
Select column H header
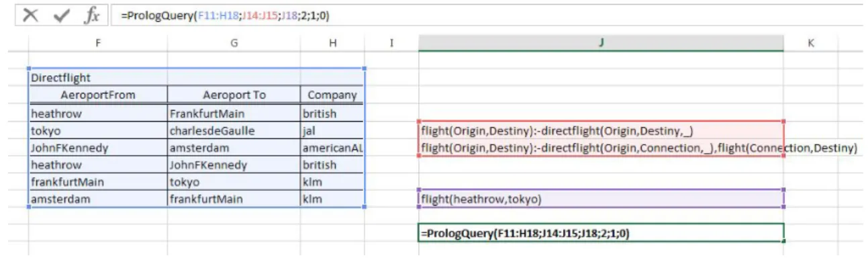pyautogui.click(x=332, y=42)
